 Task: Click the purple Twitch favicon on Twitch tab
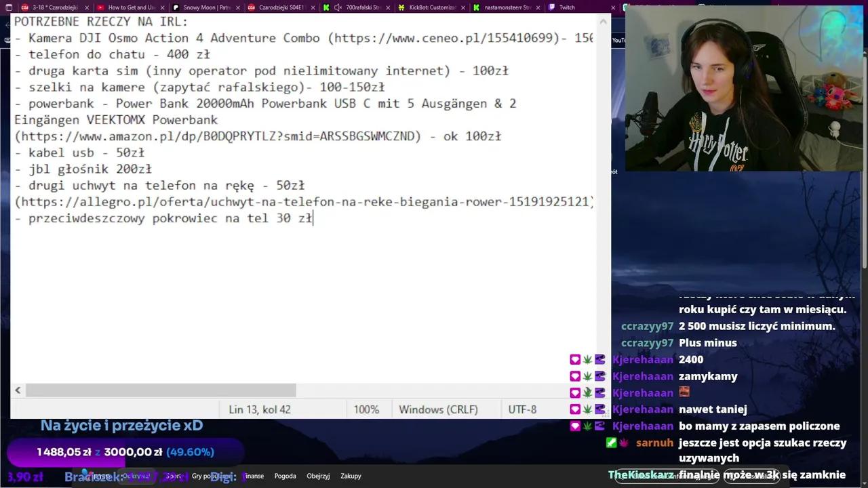point(551,7)
